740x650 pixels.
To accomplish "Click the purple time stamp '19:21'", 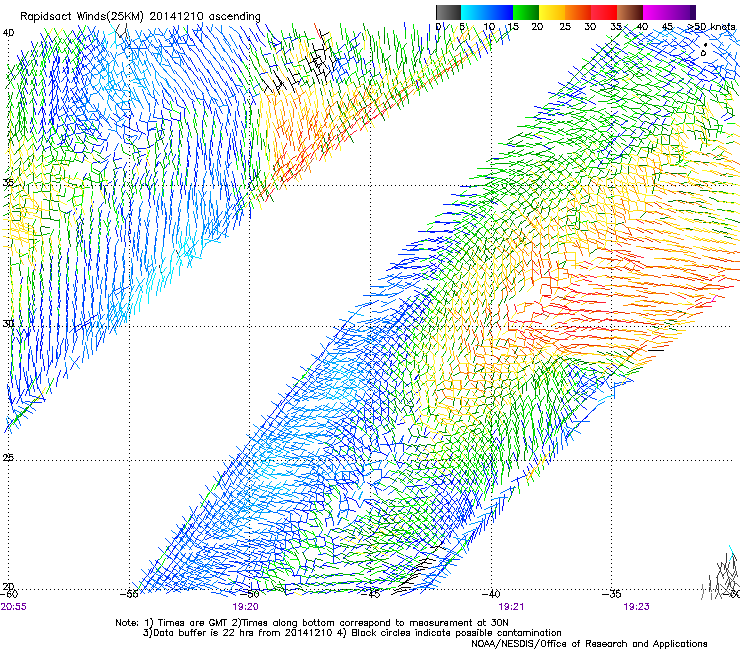I will click(x=511, y=607).
